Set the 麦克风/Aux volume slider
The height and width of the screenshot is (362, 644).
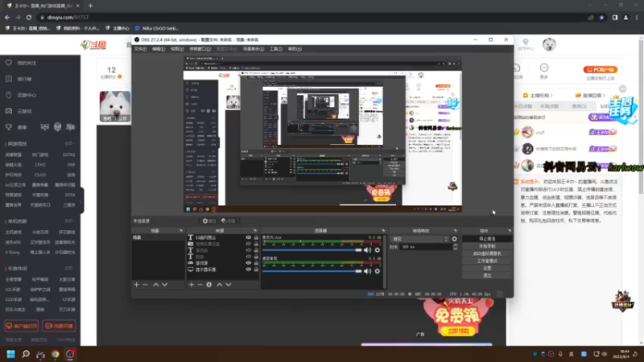pos(312,250)
